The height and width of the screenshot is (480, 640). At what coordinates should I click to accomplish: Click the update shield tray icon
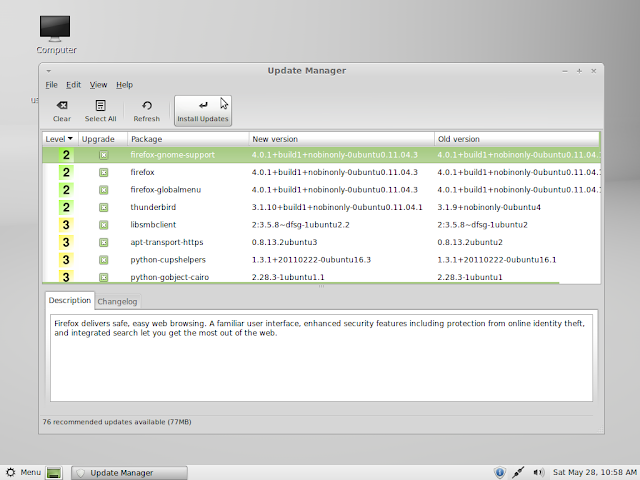(500, 473)
